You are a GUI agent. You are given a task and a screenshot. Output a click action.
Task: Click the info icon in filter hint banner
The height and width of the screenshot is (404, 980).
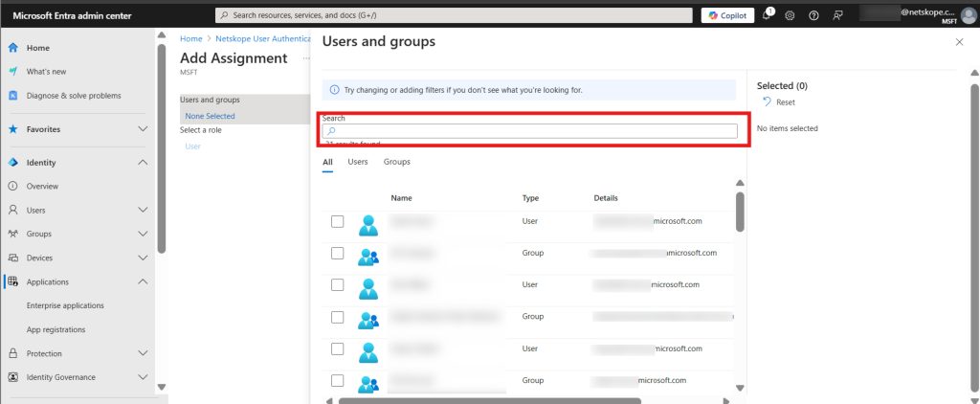tap(334, 90)
